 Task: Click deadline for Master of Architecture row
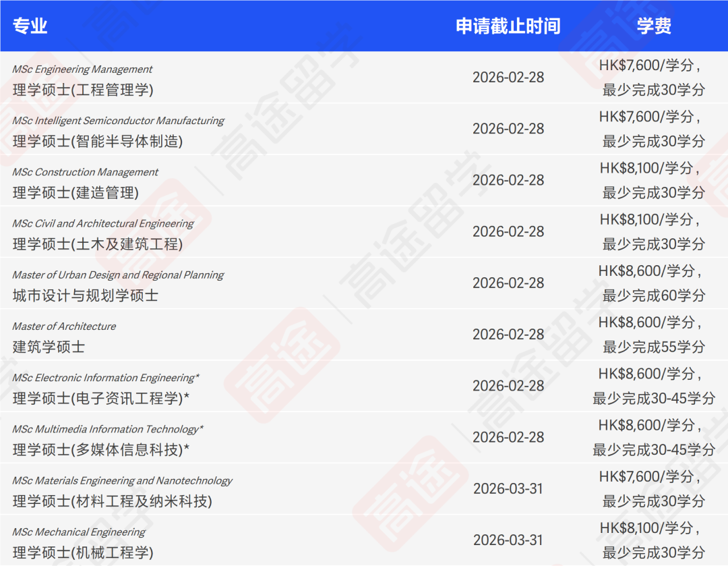[508, 335]
